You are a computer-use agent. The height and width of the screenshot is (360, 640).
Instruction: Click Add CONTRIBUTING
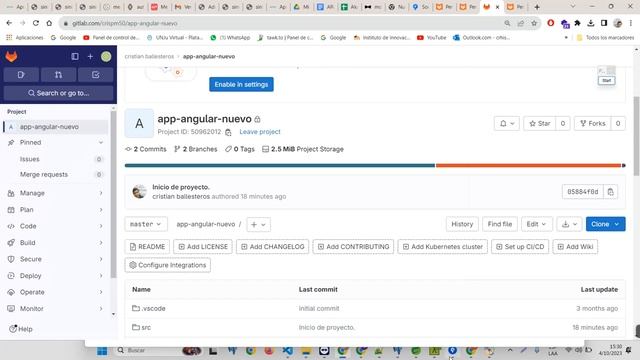tap(353, 247)
